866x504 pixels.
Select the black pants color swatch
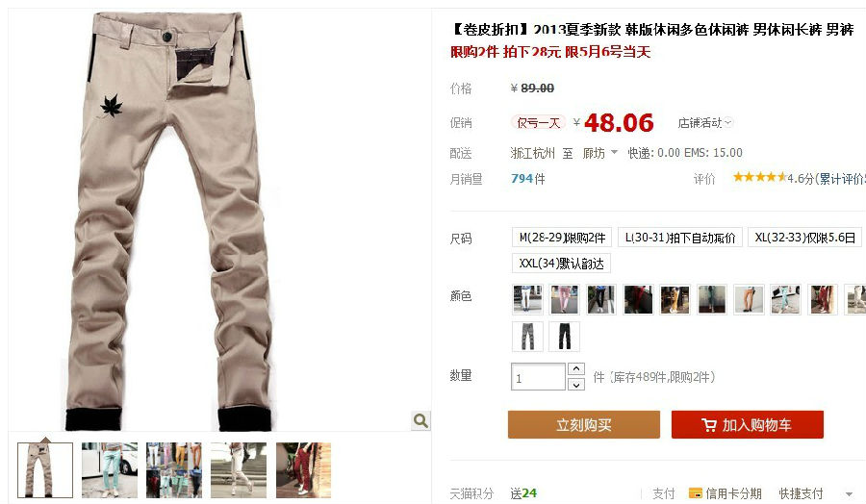564,337
